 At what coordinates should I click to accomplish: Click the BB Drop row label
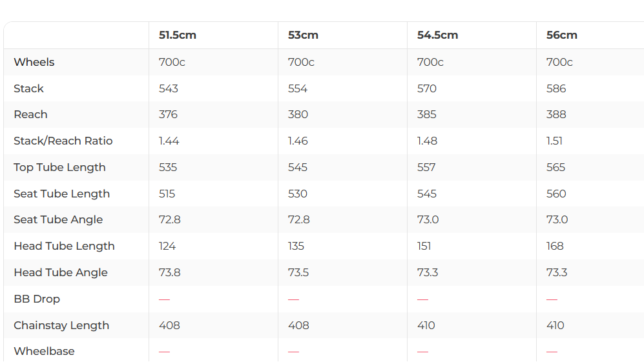(37, 299)
